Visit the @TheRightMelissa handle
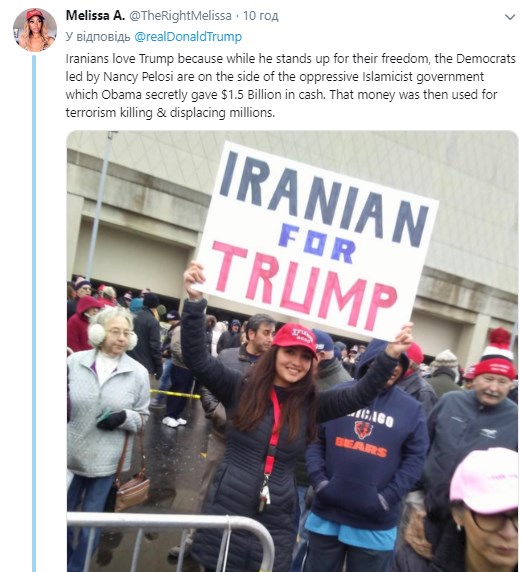This screenshot has width=521, height=572. tap(180, 16)
